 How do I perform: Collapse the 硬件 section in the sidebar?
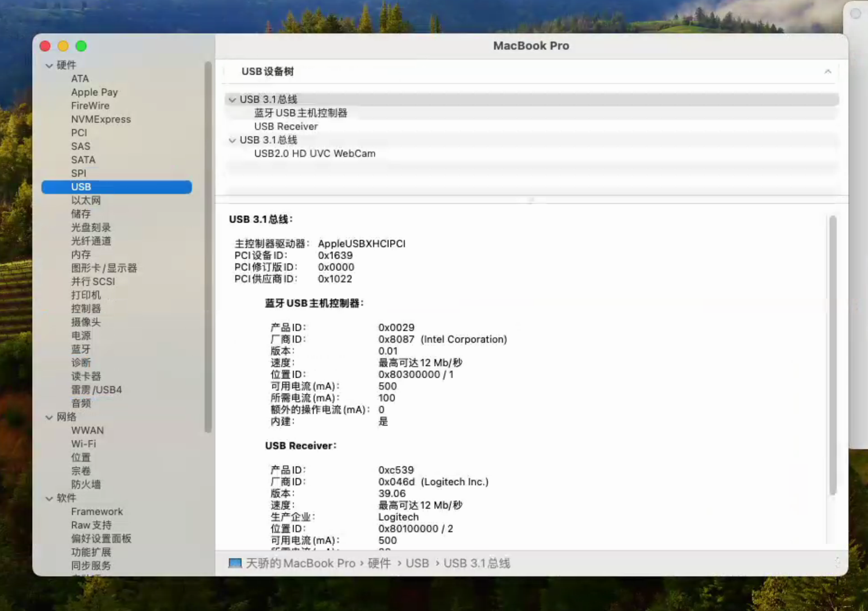tap(49, 65)
